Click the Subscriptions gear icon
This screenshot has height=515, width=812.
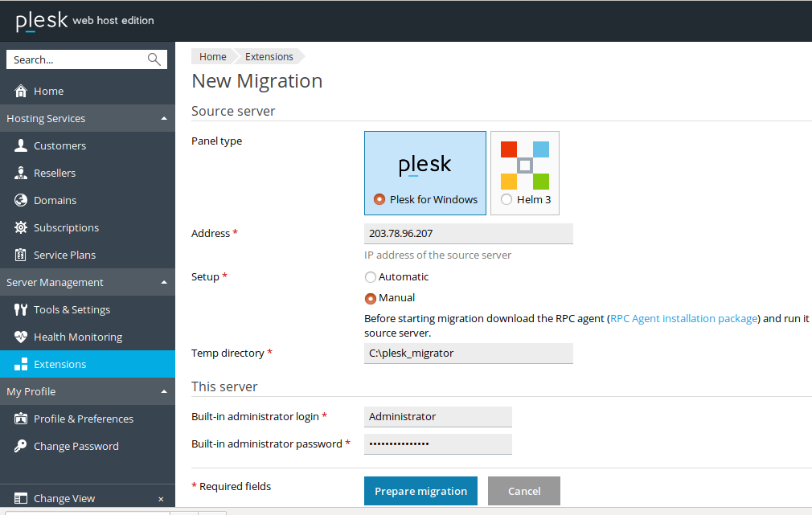(x=21, y=228)
